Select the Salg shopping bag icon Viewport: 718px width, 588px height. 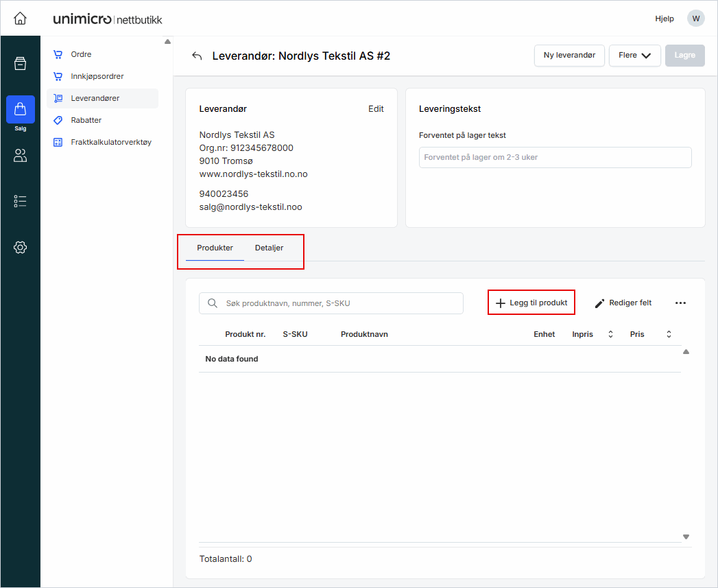[20, 110]
